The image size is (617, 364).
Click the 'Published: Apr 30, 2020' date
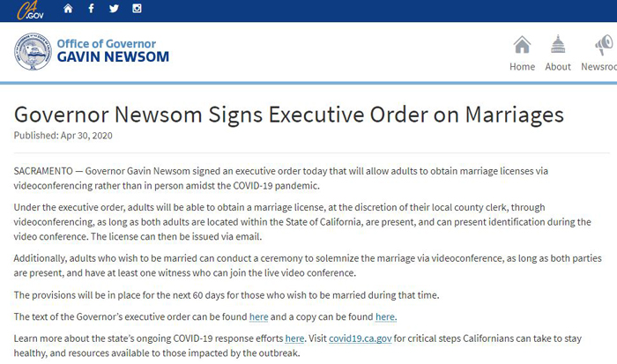pyautogui.click(x=63, y=136)
